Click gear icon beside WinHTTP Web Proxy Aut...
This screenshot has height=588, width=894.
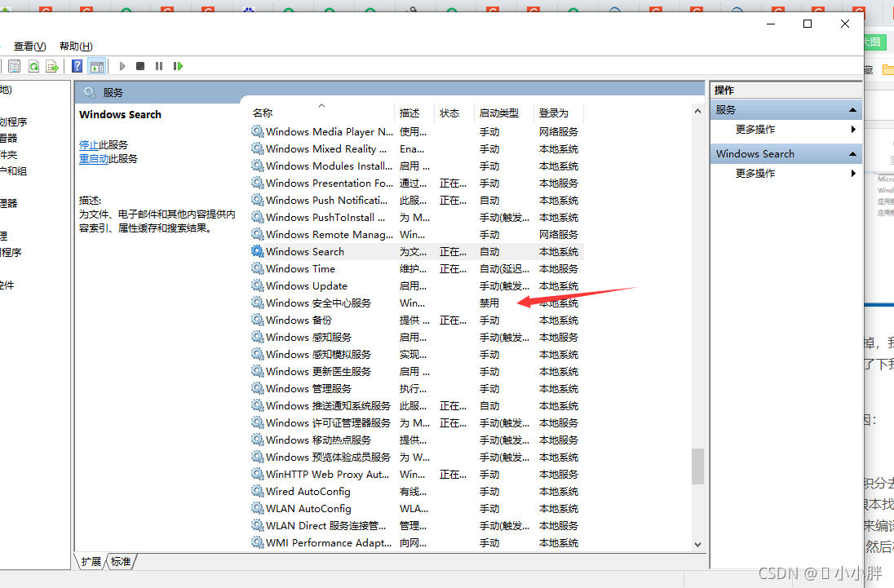pyautogui.click(x=258, y=474)
